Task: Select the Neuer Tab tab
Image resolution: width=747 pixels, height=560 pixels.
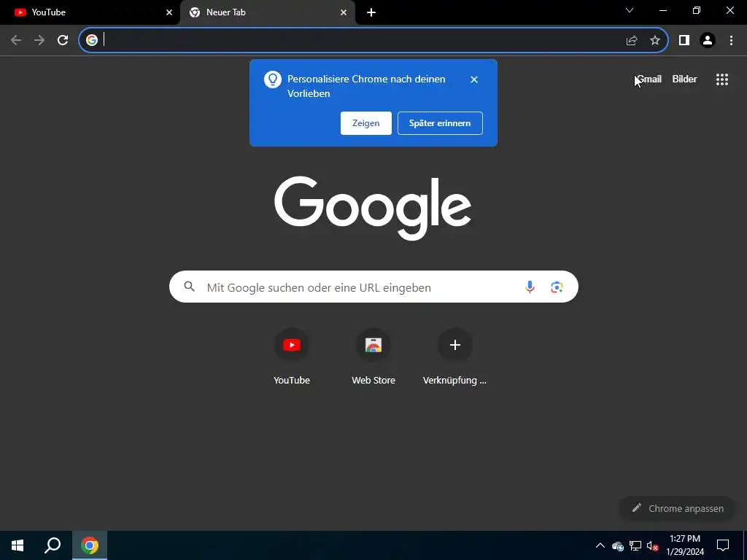Action: 268,12
